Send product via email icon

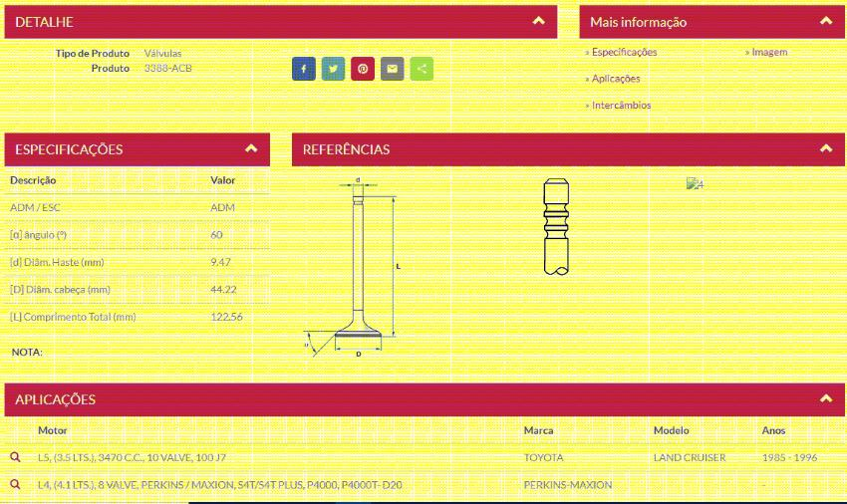point(392,69)
